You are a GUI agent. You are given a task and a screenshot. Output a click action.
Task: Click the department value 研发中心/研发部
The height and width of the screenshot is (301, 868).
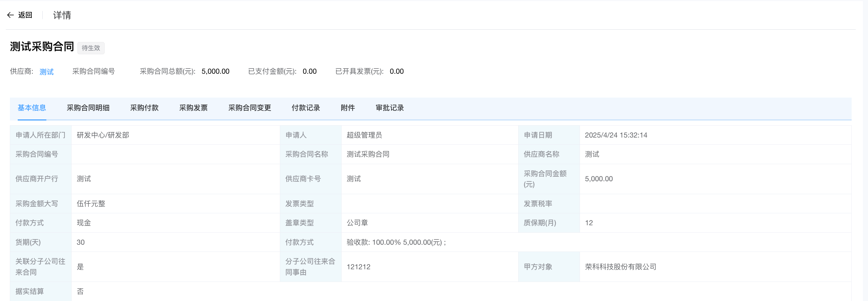[x=103, y=135]
